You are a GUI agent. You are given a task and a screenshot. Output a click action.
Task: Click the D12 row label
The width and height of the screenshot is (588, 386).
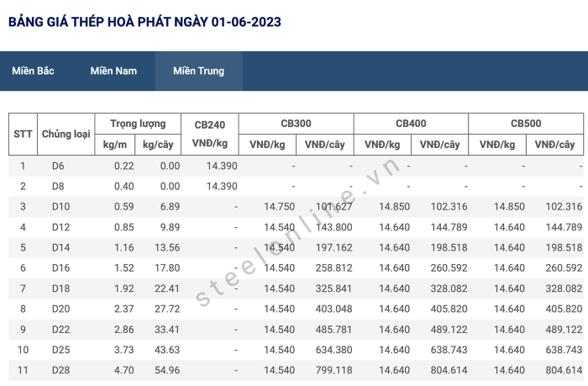(60, 227)
